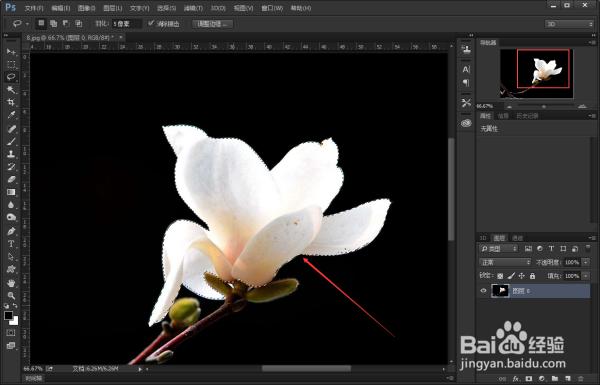Delete layer using trash icon
This screenshot has width=600, height=385.
[581, 378]
